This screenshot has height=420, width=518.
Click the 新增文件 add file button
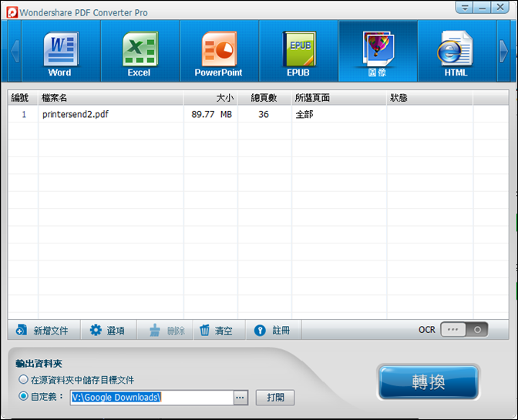(44, 330)
